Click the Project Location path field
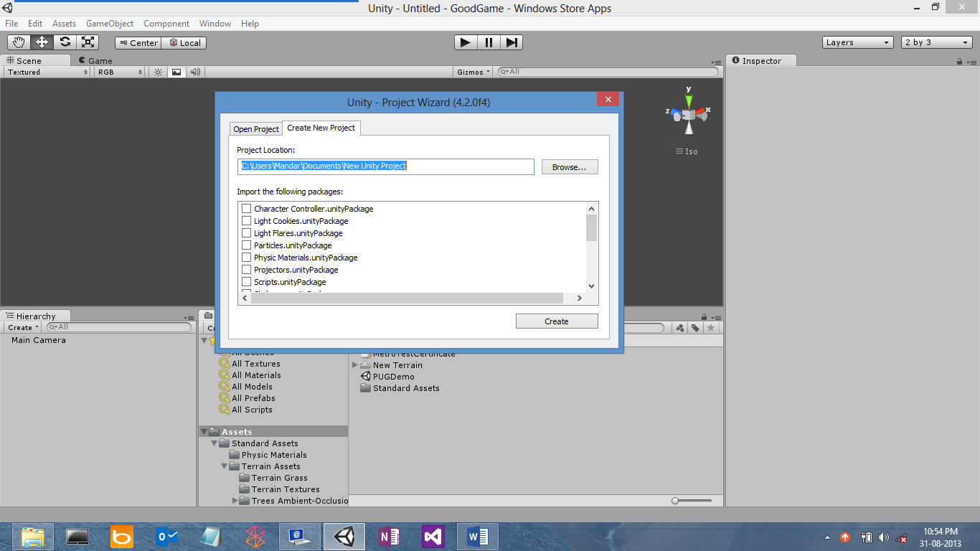 click(386, 166)
